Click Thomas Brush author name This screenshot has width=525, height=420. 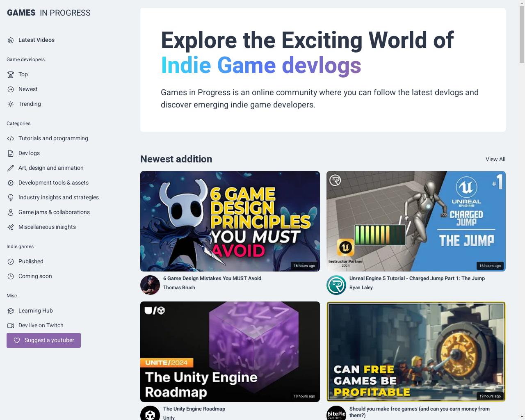click(x=179, y=288)
